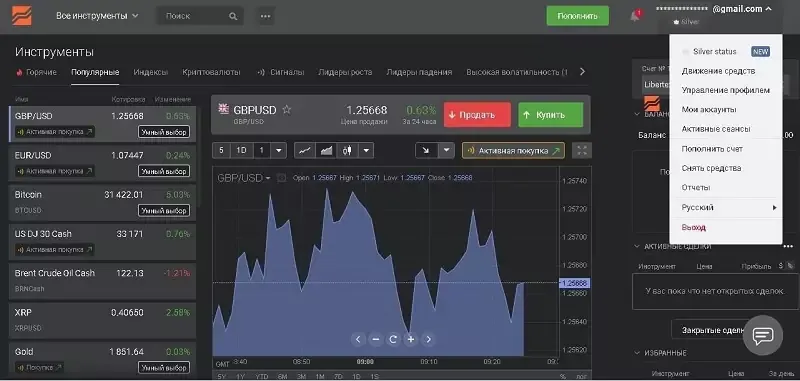This screenshot has height=381, width=800.
Task: Select the arrow drawing tool
Action: click(x=426, y=150)
